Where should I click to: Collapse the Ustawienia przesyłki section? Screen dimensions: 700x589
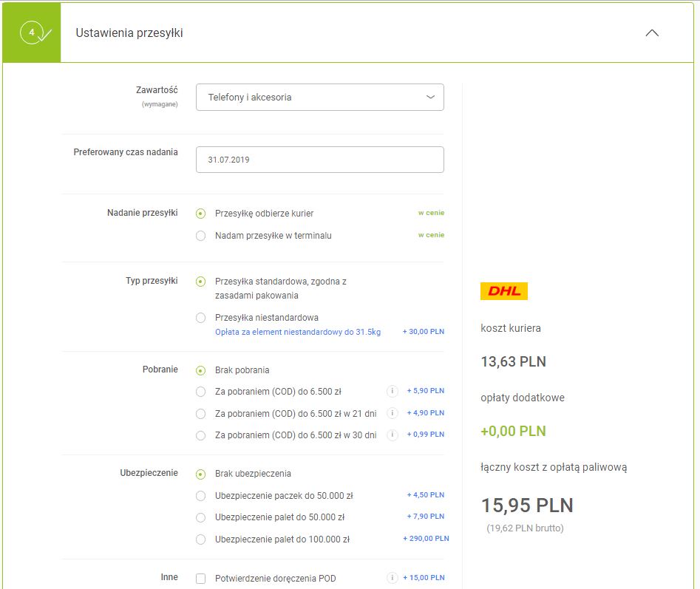click(651, 33)
